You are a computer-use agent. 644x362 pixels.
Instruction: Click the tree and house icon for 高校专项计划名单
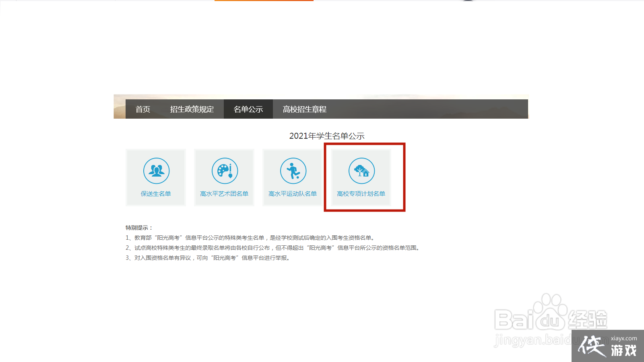click(361, 171)
